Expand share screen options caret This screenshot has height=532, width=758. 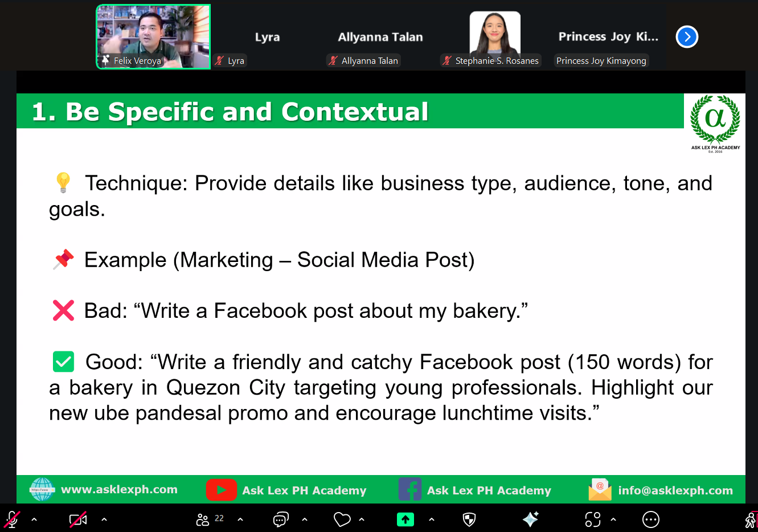pos(432,519)
